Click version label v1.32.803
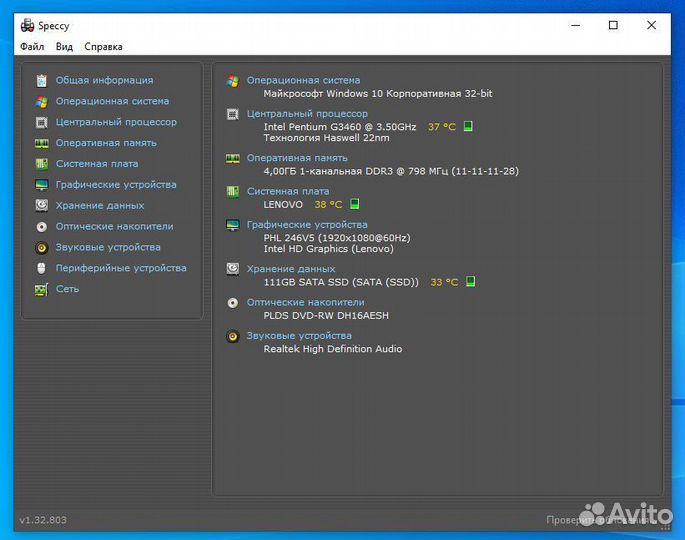Viewport: 685px width, 540px height. pos(43,520)
